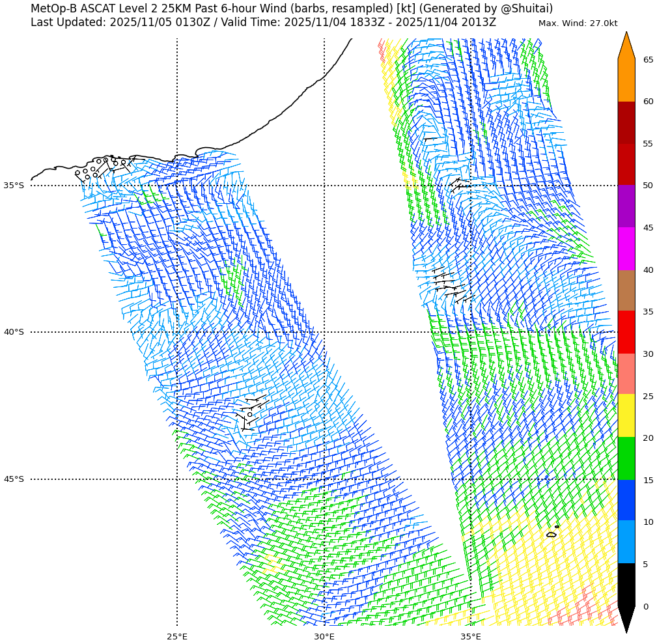Click the 35°E longitude label
The image size is (657, 644).
click(x=471, y=636)
